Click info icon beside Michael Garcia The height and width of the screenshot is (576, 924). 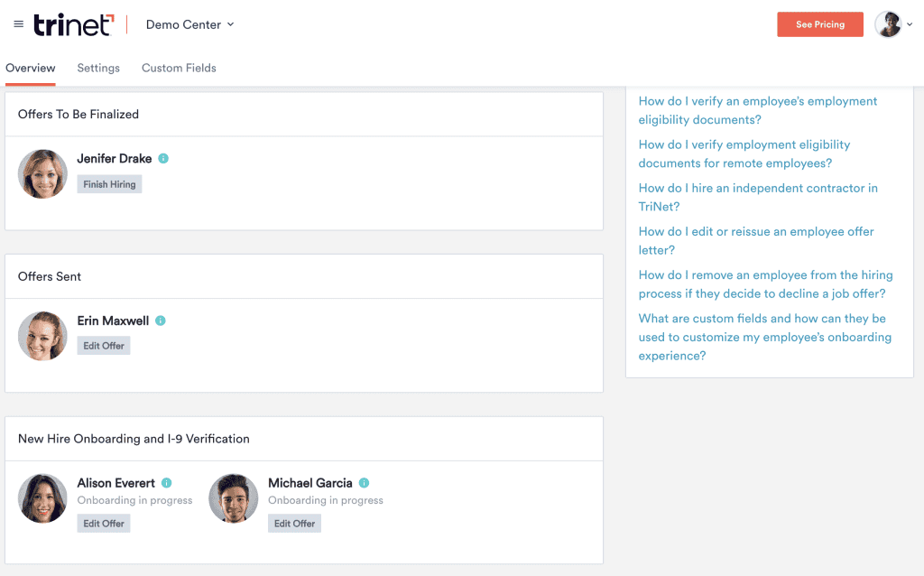[x=365, y=483]
